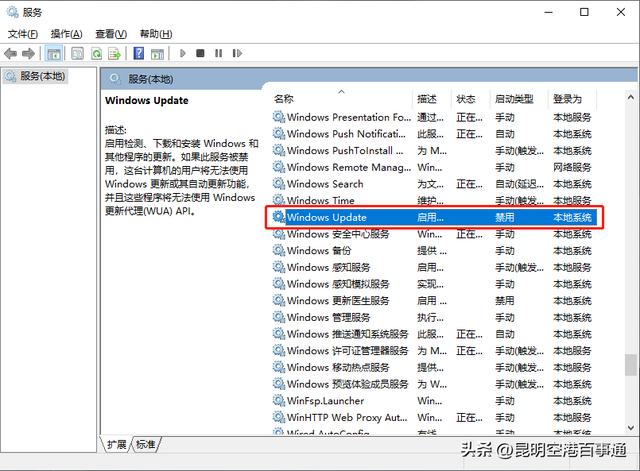Open the 查看(V) menu

coord(111,34)
